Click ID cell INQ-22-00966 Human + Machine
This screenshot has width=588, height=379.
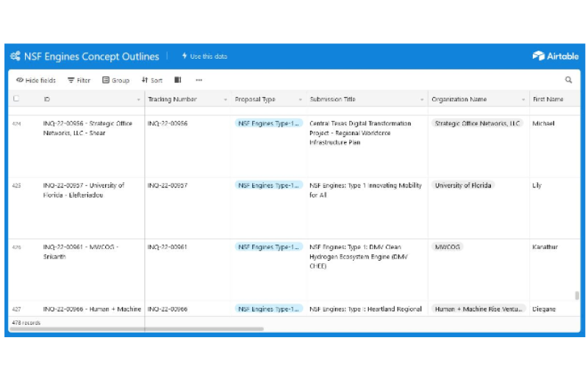[x=92, y=309]
